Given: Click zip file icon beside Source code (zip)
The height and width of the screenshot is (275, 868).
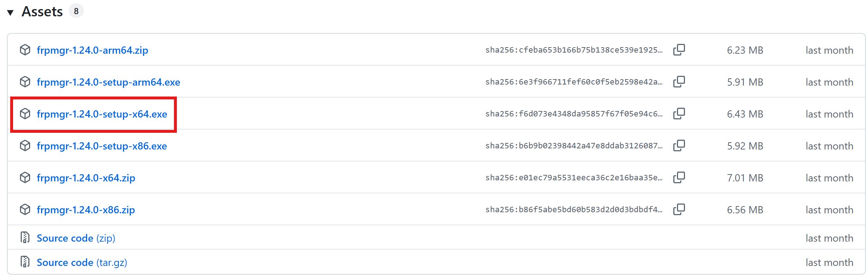Looking at the screenshot, I should tap(25, 238).
